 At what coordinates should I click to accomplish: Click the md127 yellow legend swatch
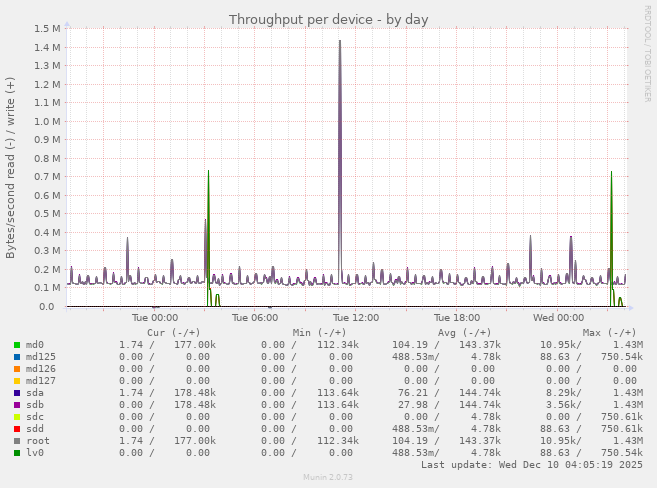pos(17,381)
